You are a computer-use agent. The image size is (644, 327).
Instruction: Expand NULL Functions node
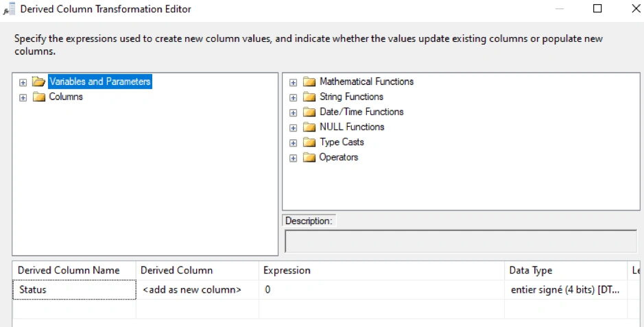294,128
